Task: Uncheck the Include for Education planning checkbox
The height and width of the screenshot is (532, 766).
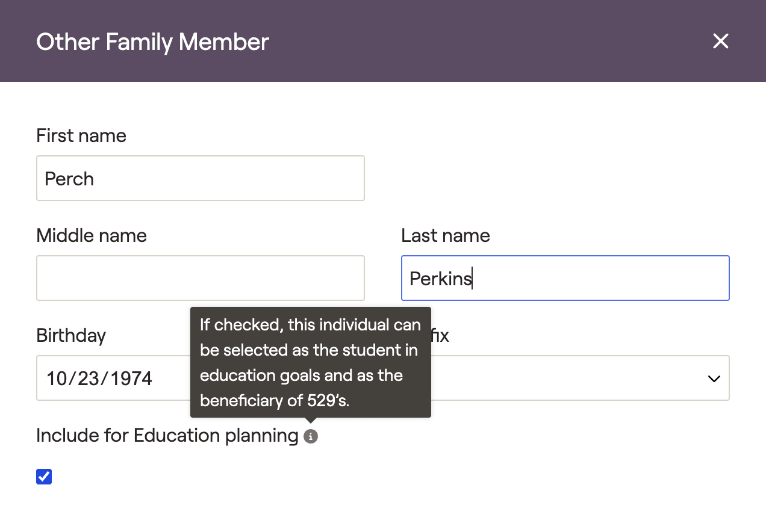Action: (x=44, y=477)
